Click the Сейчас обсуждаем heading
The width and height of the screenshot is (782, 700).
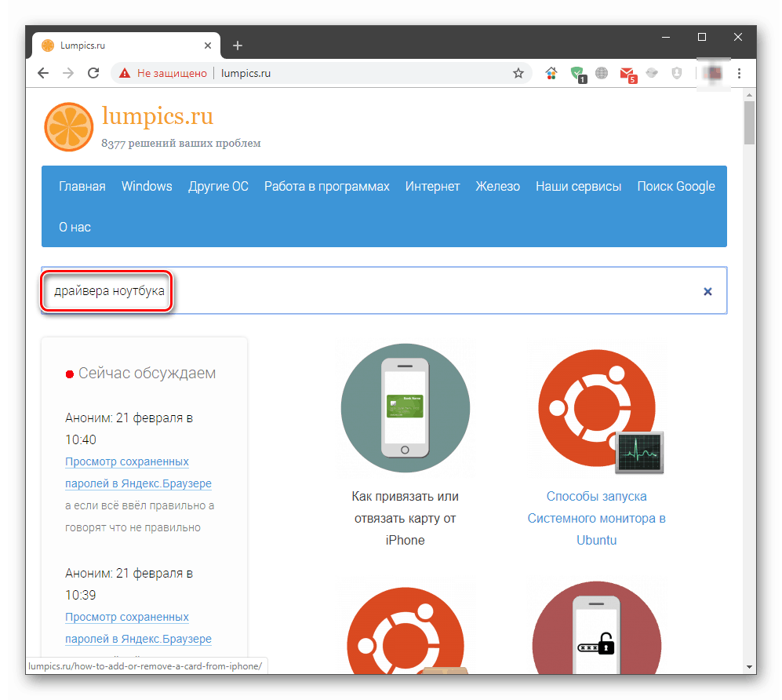(147, 374)
